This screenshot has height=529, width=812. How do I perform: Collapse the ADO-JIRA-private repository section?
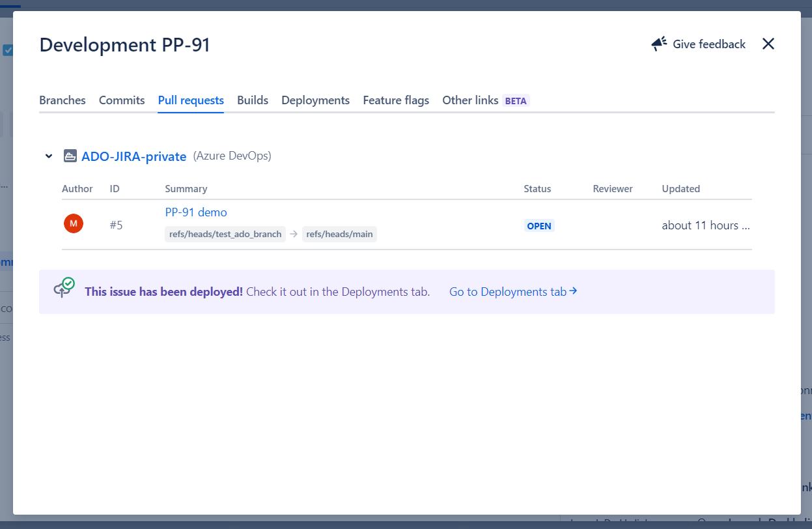pos(48,156)
